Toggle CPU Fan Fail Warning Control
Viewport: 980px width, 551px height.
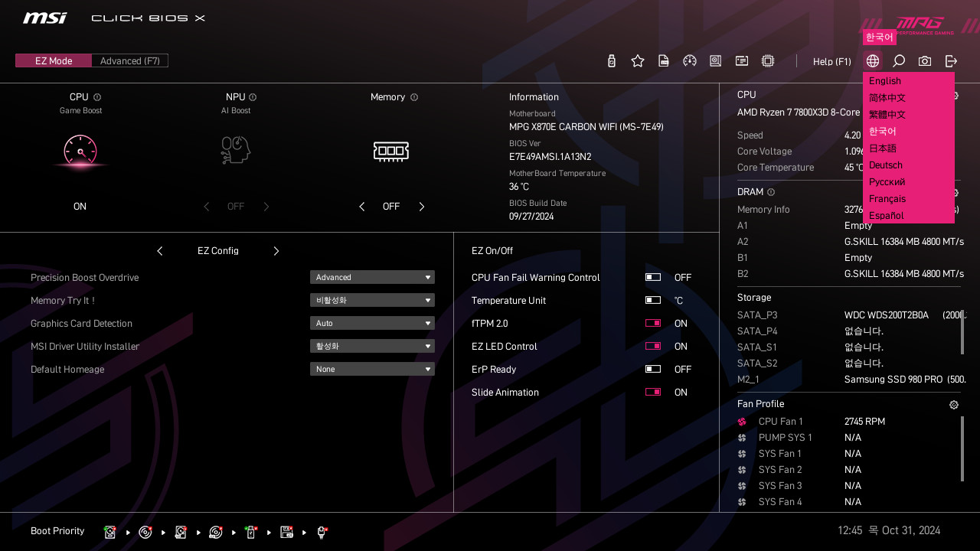[653, 277]
